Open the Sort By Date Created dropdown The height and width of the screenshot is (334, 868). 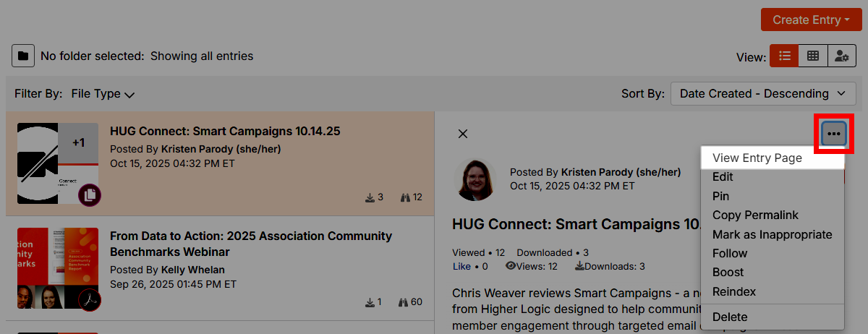(762, 94)
